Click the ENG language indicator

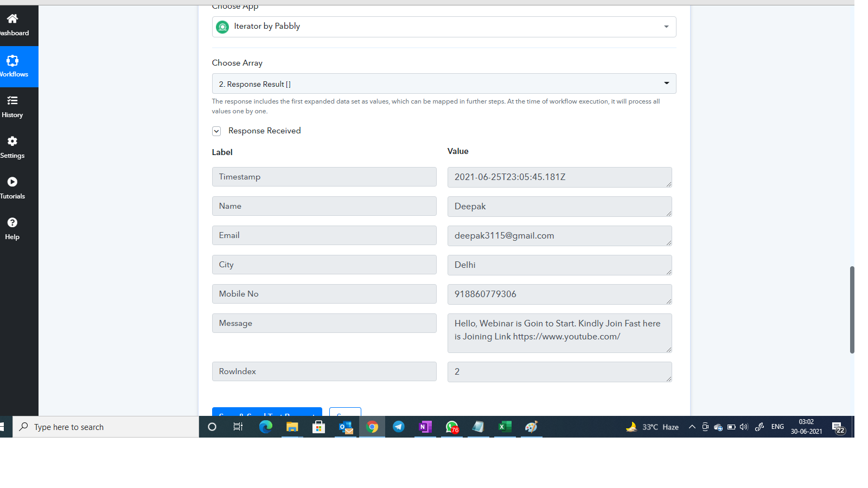pyautogui.click(x=777, y=427)
